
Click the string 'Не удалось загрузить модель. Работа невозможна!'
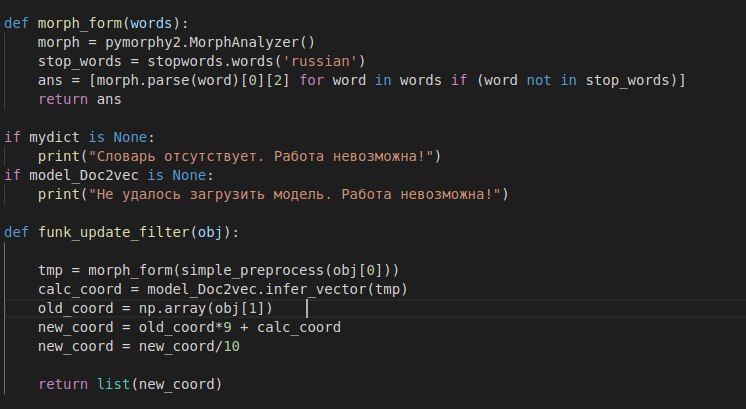(x=294, y=195)
